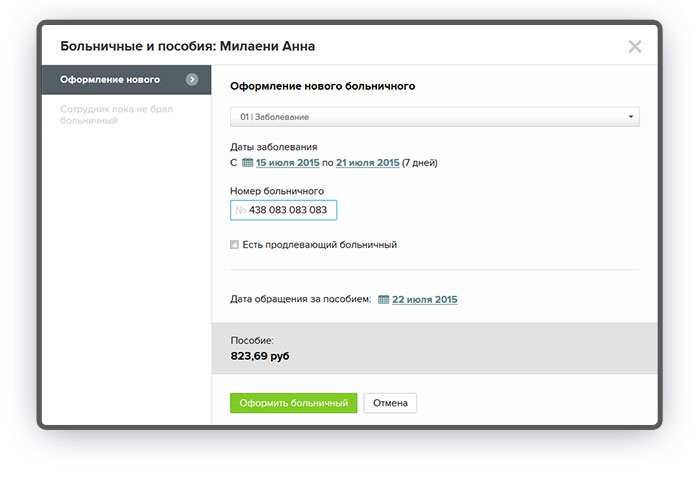This screenshot has height=481, width=697.
Task: Focus the Номер больничного input field
Action: click(x=290, y=210)
